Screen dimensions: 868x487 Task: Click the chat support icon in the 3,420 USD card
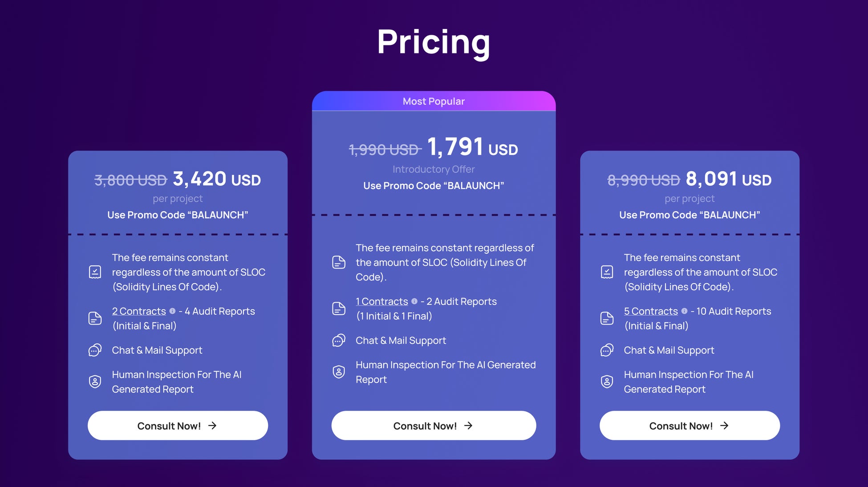point(95,350)
